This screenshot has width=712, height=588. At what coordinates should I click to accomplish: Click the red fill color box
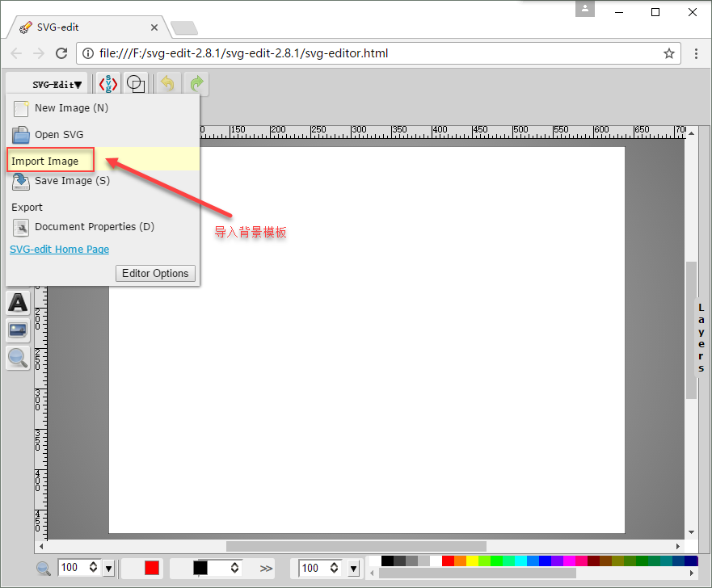coord(152,568)
